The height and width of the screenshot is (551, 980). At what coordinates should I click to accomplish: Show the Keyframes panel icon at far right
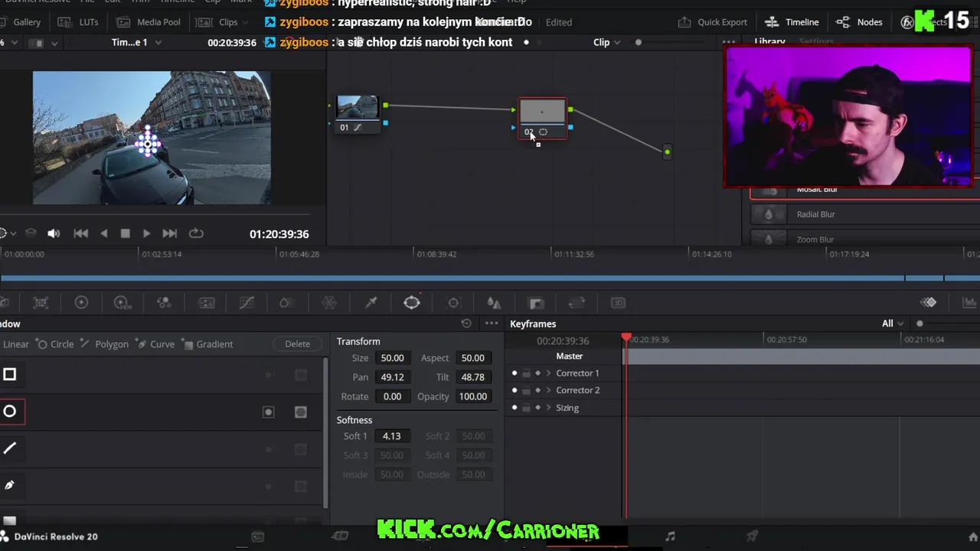point(928,302)
